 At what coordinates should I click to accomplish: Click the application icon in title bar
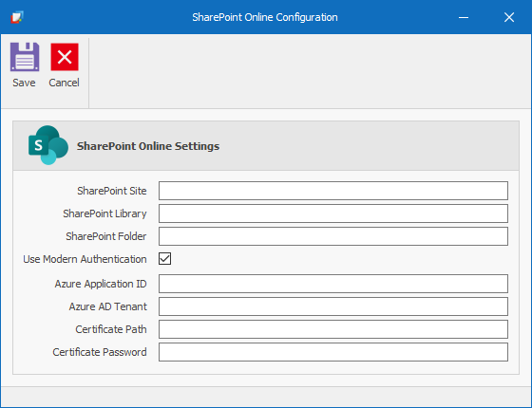click(17, 17)
